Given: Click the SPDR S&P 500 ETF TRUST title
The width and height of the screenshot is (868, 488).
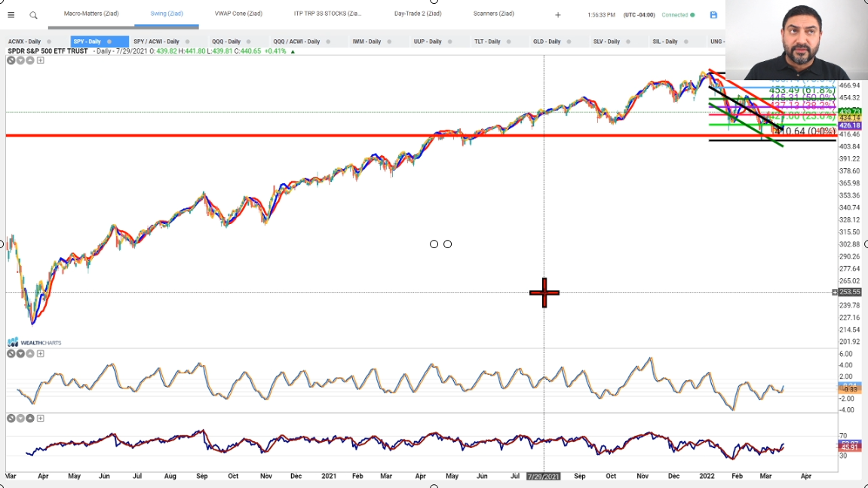Looking at the screenshot, I should 48,51.
